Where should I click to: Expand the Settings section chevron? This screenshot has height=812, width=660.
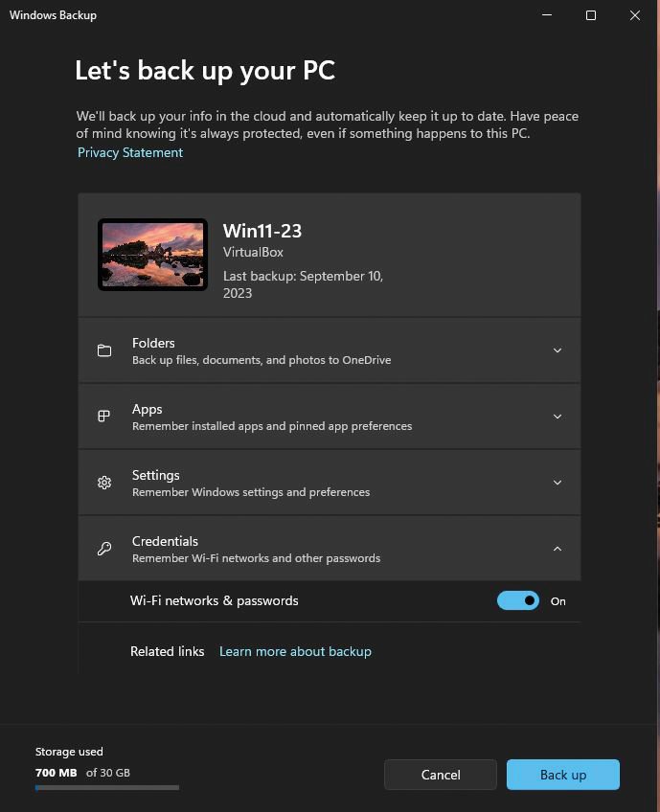click(x=558, y=483)
